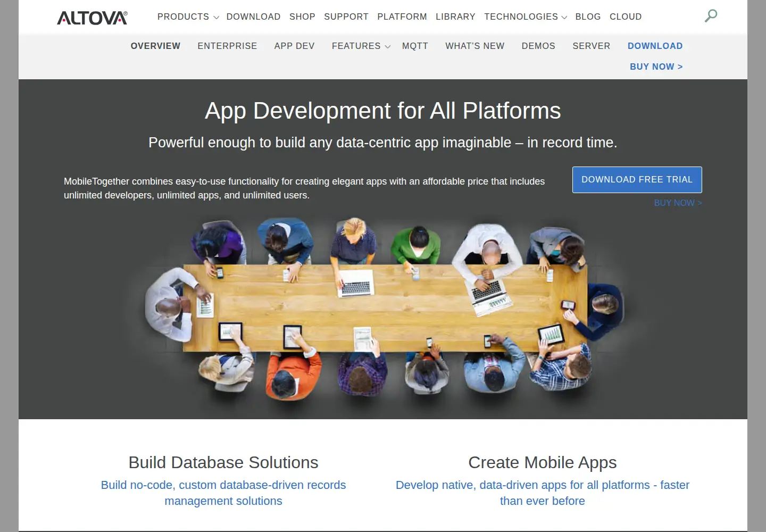
Task: Click the App Development for All Platforms heading
Action: (383, 111)
